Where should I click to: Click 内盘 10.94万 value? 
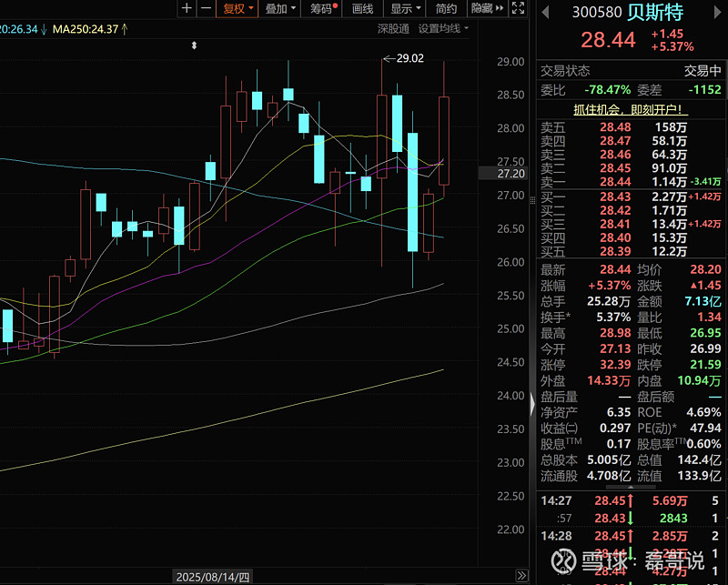pos(699,380)
